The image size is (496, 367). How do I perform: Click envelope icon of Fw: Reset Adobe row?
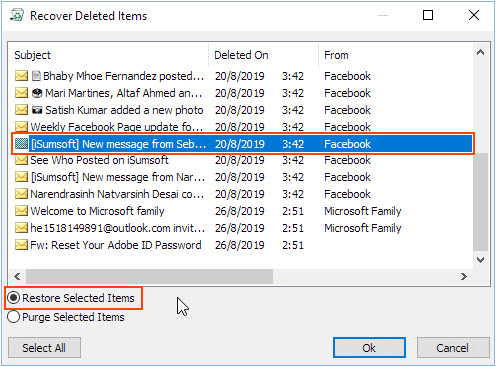22,245
